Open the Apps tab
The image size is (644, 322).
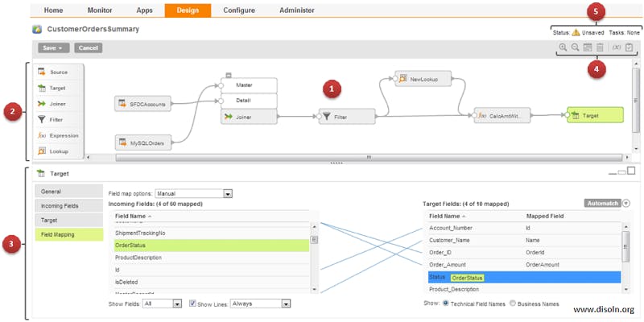[145, 10]
